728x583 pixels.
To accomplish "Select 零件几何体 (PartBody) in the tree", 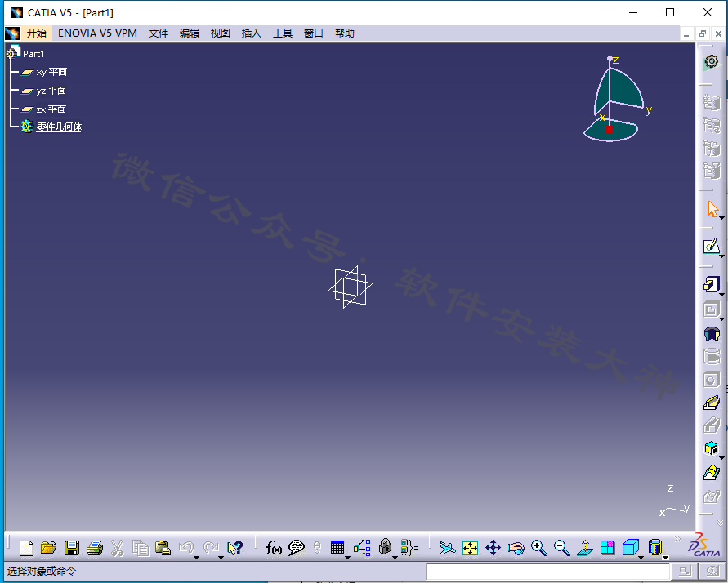I will click(x=59, y=127).
